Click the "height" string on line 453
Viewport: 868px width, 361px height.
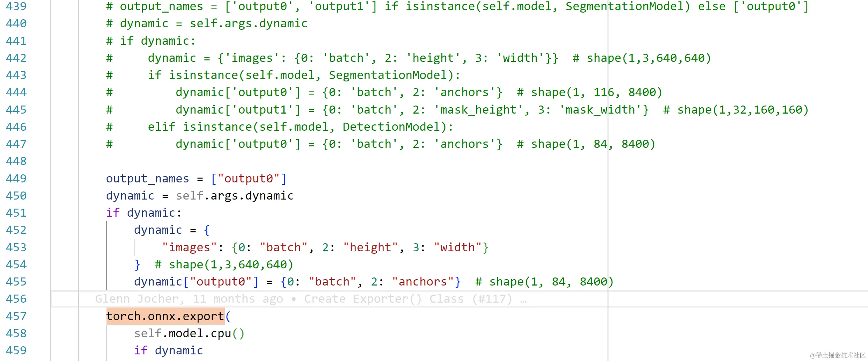(x=370, y=247)
